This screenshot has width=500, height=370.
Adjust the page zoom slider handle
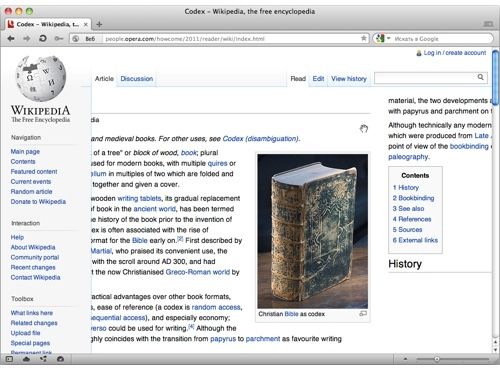[x=436, y=359]
